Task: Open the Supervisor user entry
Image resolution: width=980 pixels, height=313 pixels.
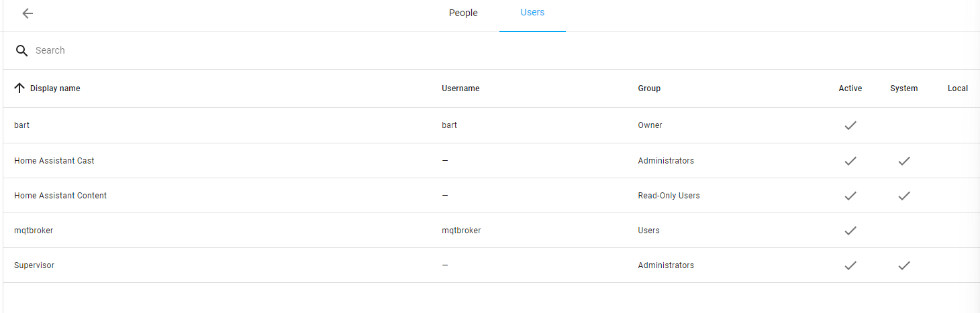Action: [34, 265]
